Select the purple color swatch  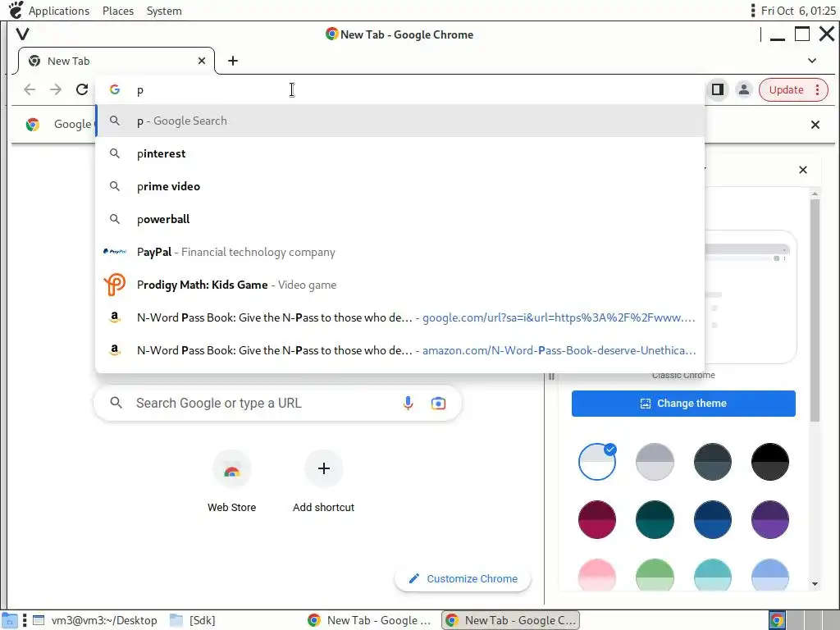(769, 519)
